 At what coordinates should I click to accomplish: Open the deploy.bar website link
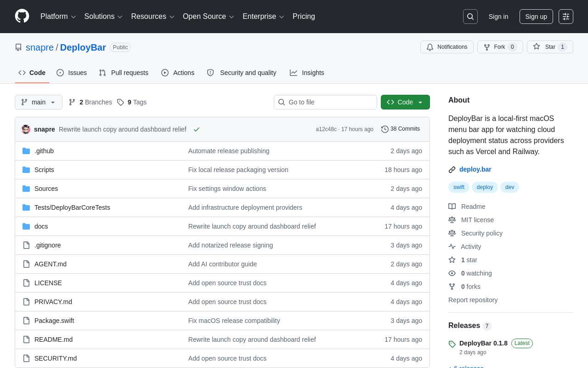475,169
